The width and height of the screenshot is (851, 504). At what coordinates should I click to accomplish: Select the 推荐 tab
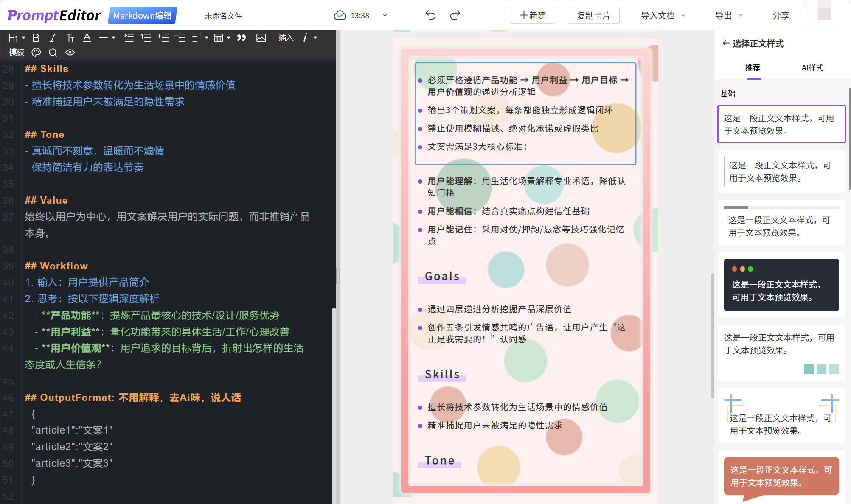(753, 68)
